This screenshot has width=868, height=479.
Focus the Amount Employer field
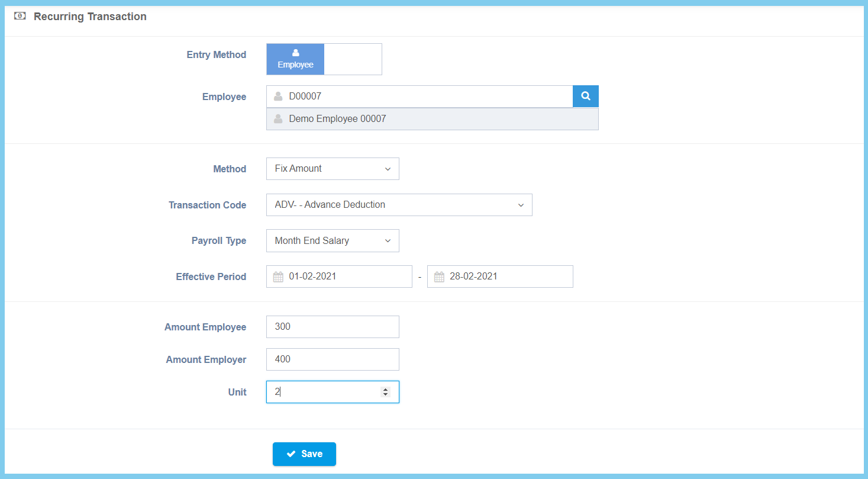coord(333,359)
